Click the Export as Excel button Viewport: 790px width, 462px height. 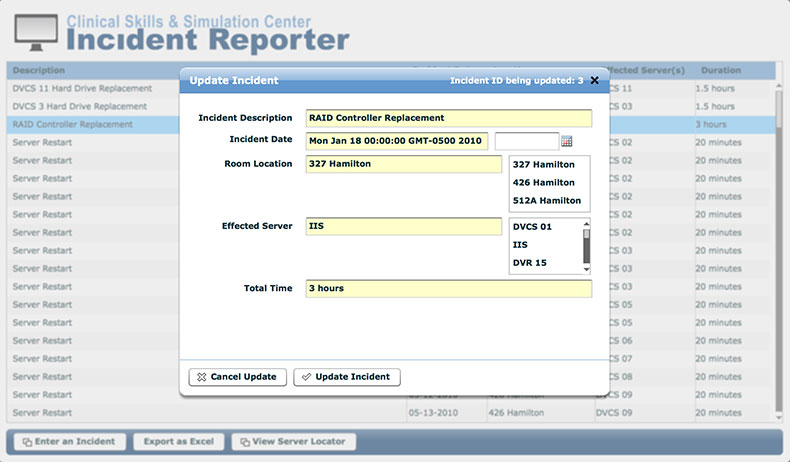[178, 442]
